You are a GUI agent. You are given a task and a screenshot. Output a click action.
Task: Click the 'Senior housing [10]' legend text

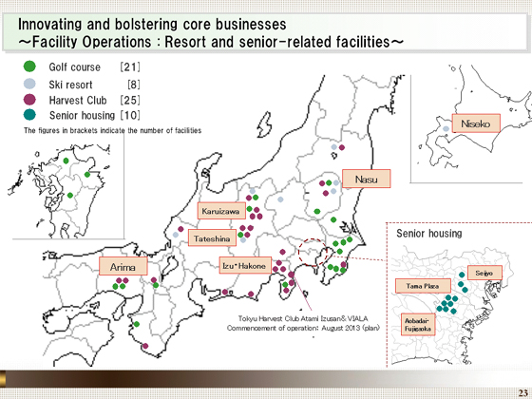click(x=95, y=115)
